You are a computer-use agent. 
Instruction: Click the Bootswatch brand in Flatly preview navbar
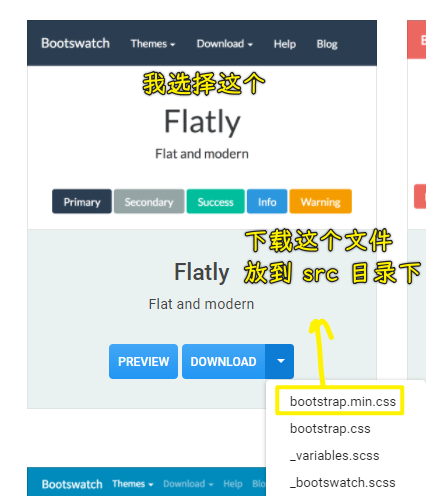(x=75, y=43)
